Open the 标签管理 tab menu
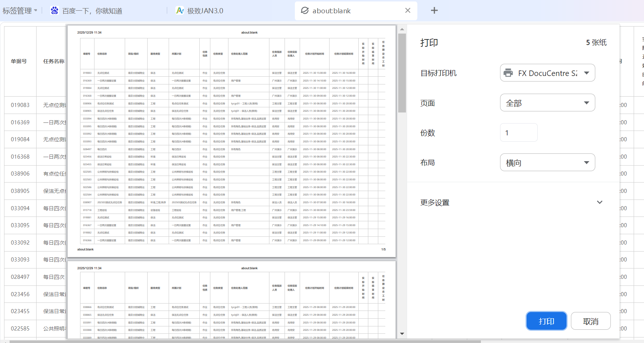The height and width of the screenshot is (343, 644). point(20,11)
